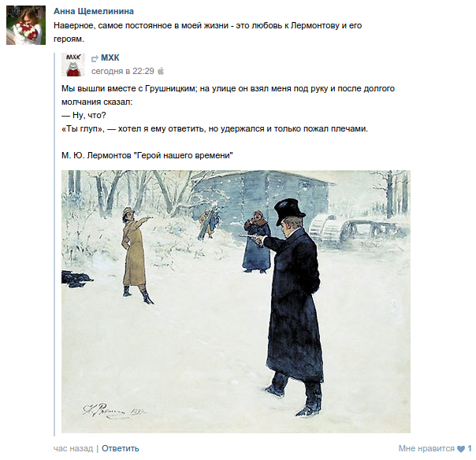The height and width of the screenshot is (460, 476).
Task: Open the original post via сегодня в 22:29
Action: [123, 71]
